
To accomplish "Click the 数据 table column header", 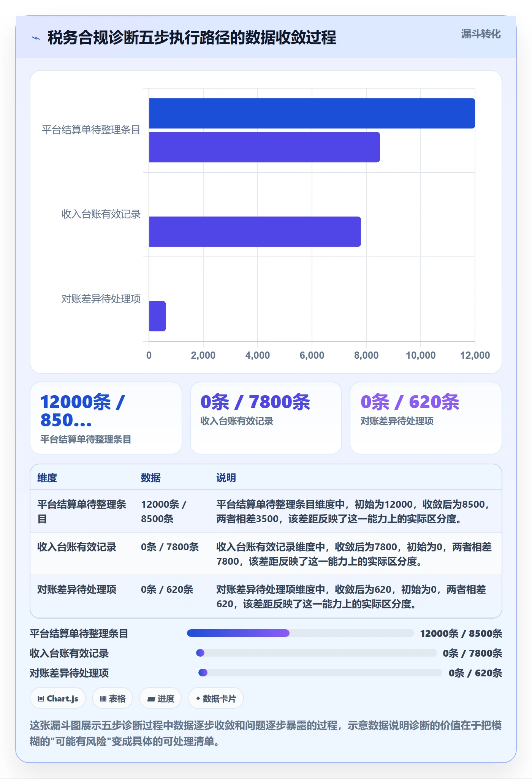I will click(x=151, y=478).
